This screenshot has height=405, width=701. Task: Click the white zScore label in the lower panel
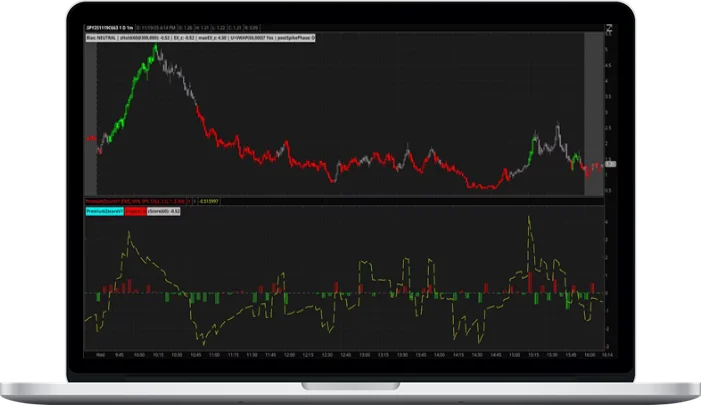163,211
